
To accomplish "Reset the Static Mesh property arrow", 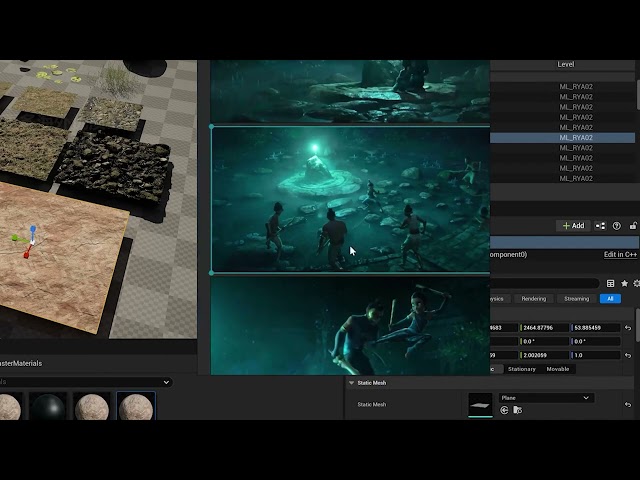I will (x=628, y=404).
